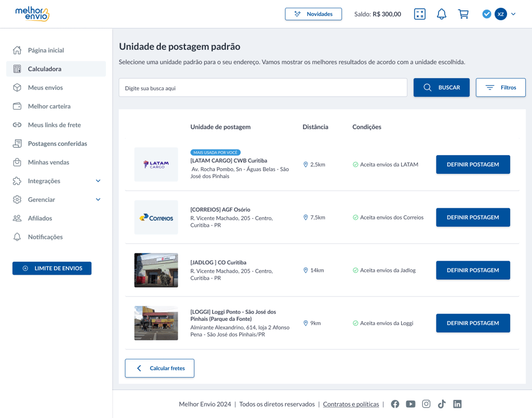
Task: Click the people icon for Afiliados
Action: (x=17, y=218)
